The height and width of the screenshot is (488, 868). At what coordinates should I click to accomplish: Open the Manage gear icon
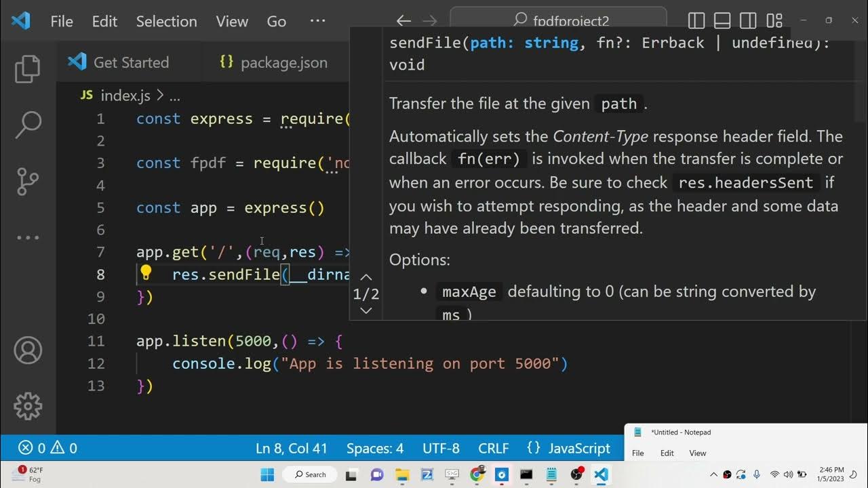click(28, 406)
